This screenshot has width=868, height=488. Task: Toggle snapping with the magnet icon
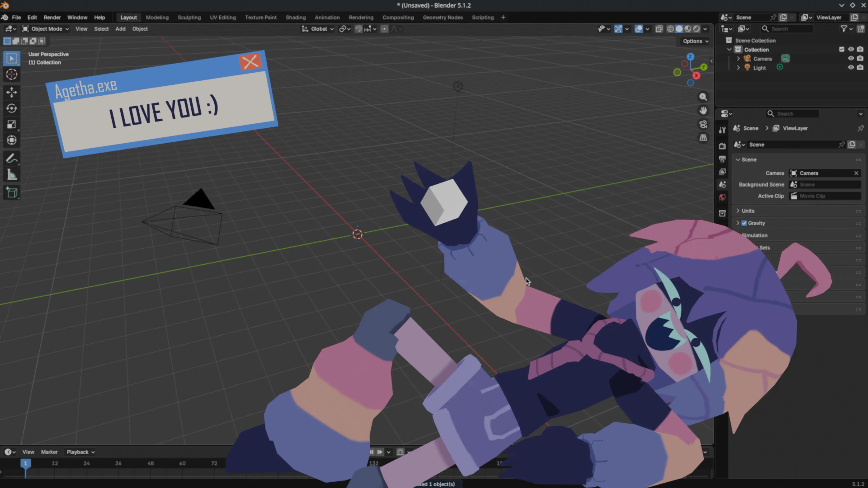click(x=359, y=29)
